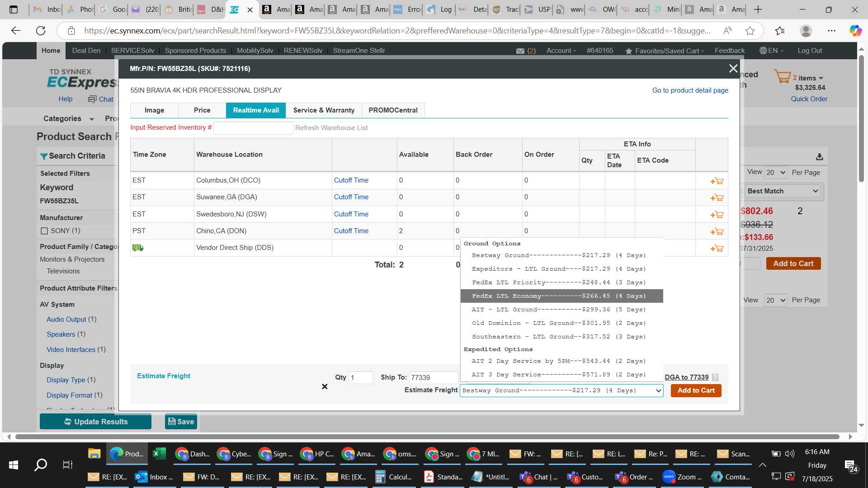Click the Save button
Screen dimensions: 868x488
coord(181,422)
